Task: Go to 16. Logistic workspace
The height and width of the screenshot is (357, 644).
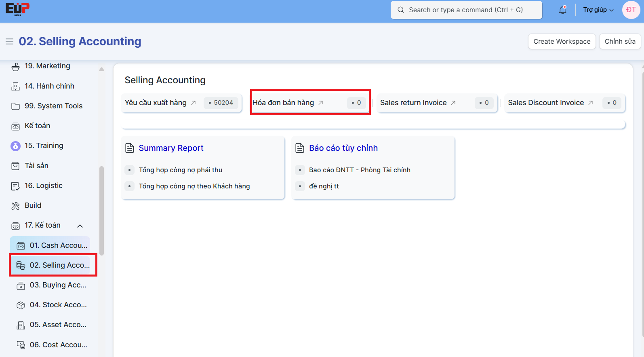Action: tap(43, 186)
